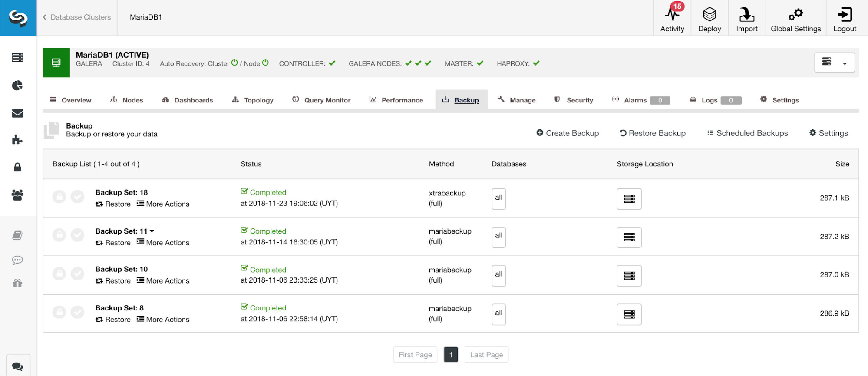Viewport: 868px width, 376px height.
Task: Toggle Node auto recovery power icon
Action: click(x=265, y=63)
